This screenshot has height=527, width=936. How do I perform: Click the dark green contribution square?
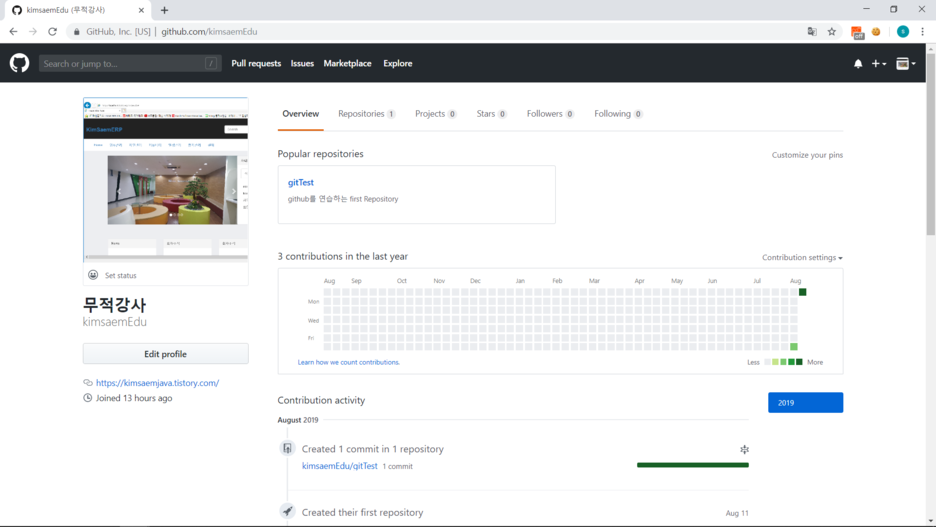803,292
